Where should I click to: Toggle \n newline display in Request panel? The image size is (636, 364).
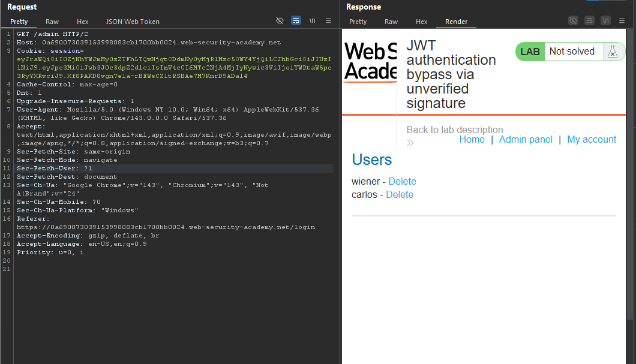coord(313,20)
